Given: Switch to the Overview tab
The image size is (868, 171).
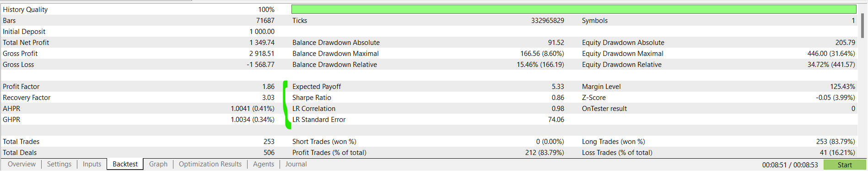Looking at the screenshot, I should pos(22,164).
